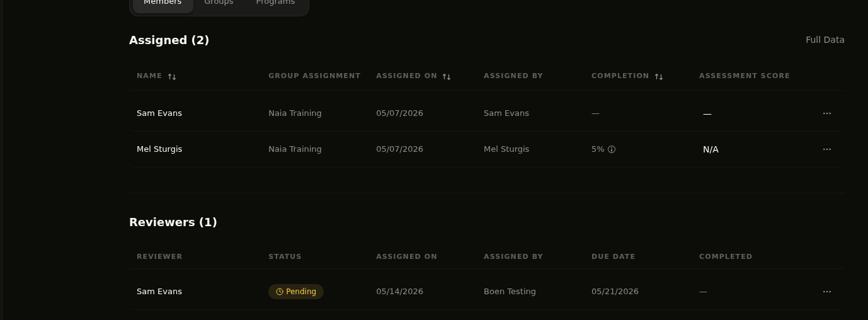Click the Pending status badge

(x=296, y=292)
